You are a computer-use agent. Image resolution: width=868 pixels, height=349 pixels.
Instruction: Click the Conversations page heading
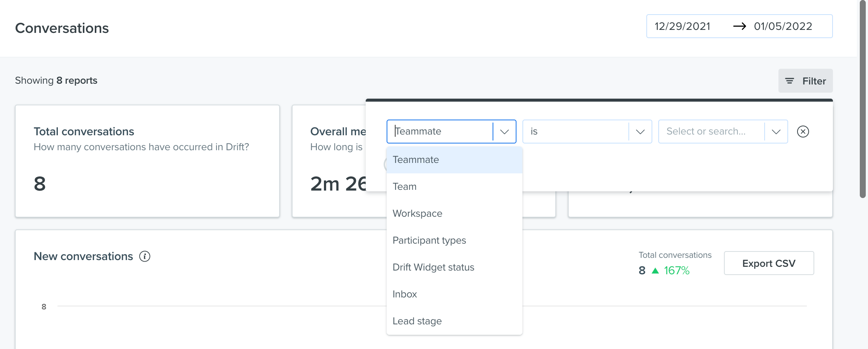point(62,28)
